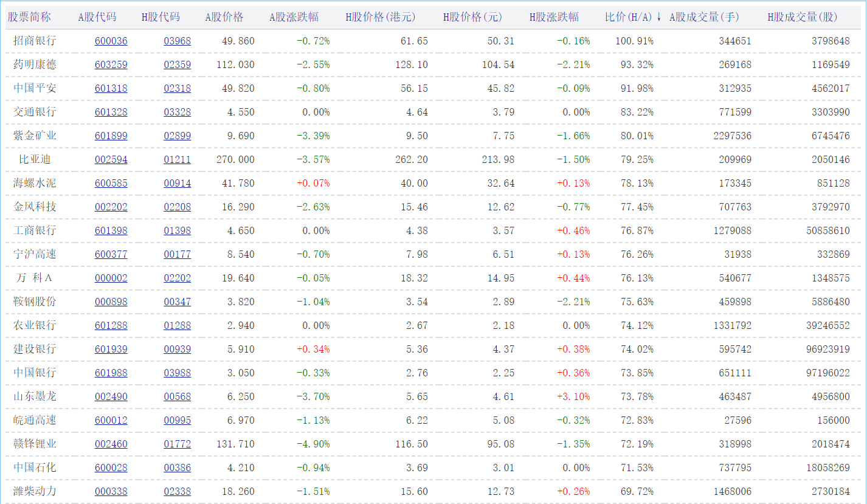
Task: Open 中国石化 A-share code 600028
Action: click(x=111, y=468)
